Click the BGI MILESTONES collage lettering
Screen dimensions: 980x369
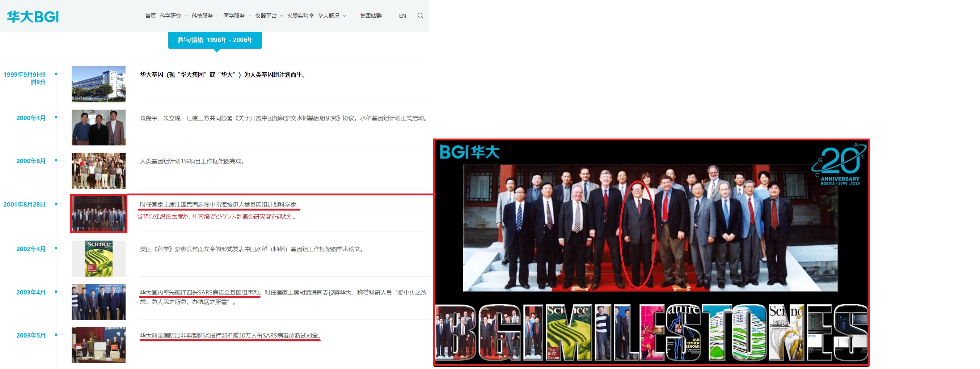pos(651,332)
